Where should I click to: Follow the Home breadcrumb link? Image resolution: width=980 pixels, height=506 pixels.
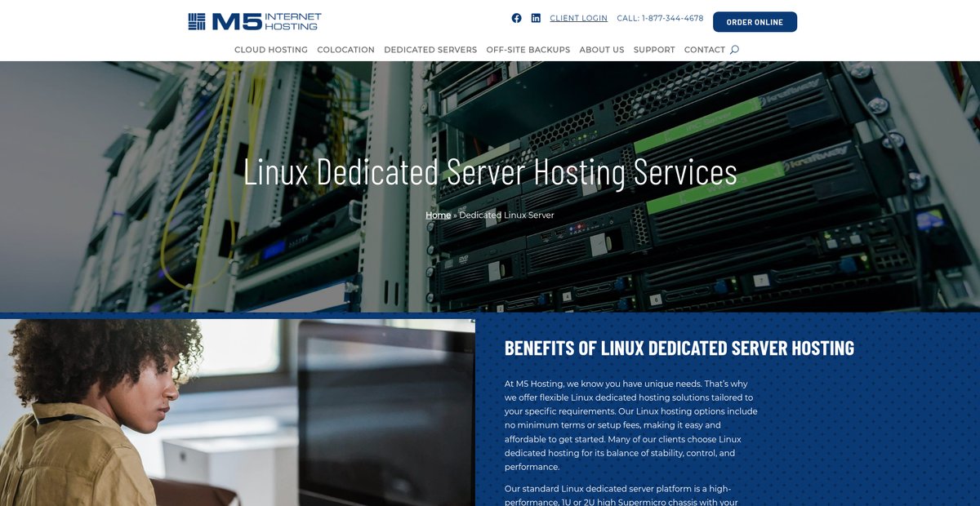tap(438, 215)
